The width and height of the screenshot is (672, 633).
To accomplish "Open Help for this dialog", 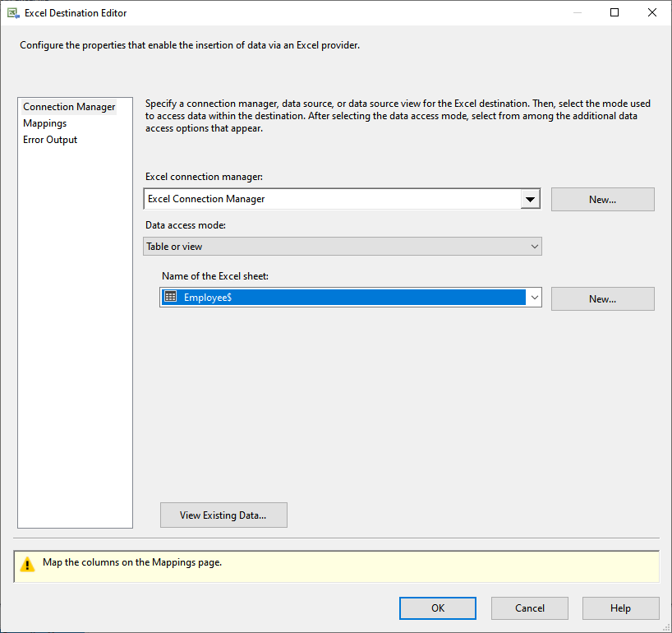I will click(620, 608).
